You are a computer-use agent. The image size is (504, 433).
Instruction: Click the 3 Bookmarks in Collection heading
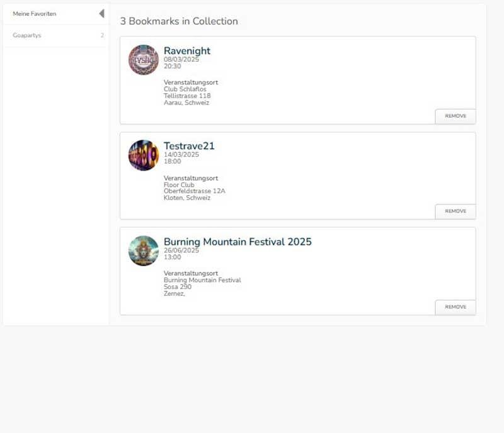[179, 21]
